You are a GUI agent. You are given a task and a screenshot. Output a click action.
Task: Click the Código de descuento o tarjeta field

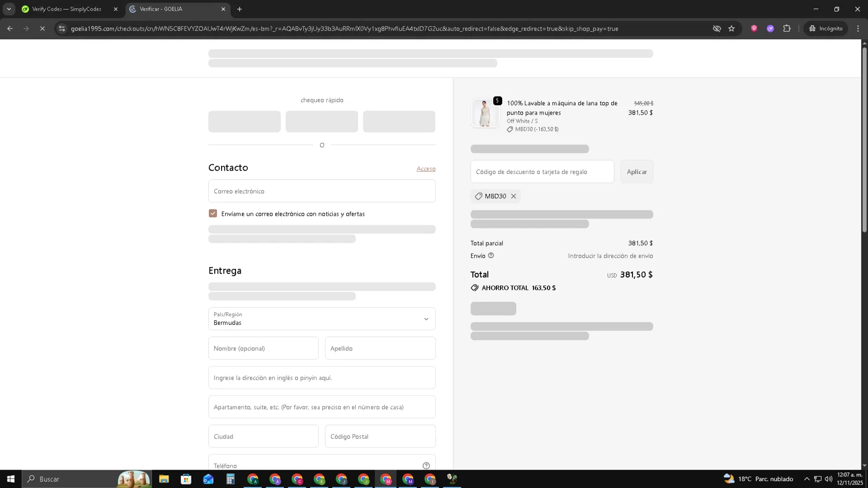pyautogui.click(x=542, y=172)
